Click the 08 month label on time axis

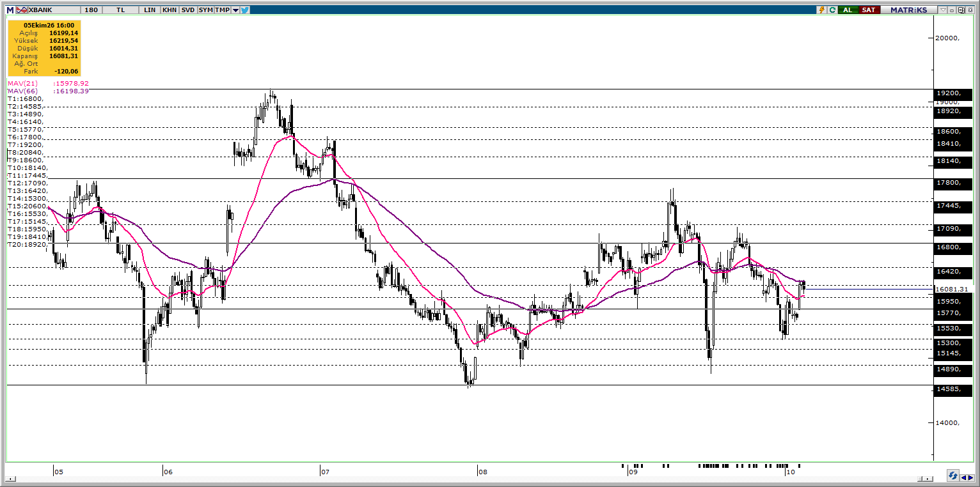click(482, 472)
